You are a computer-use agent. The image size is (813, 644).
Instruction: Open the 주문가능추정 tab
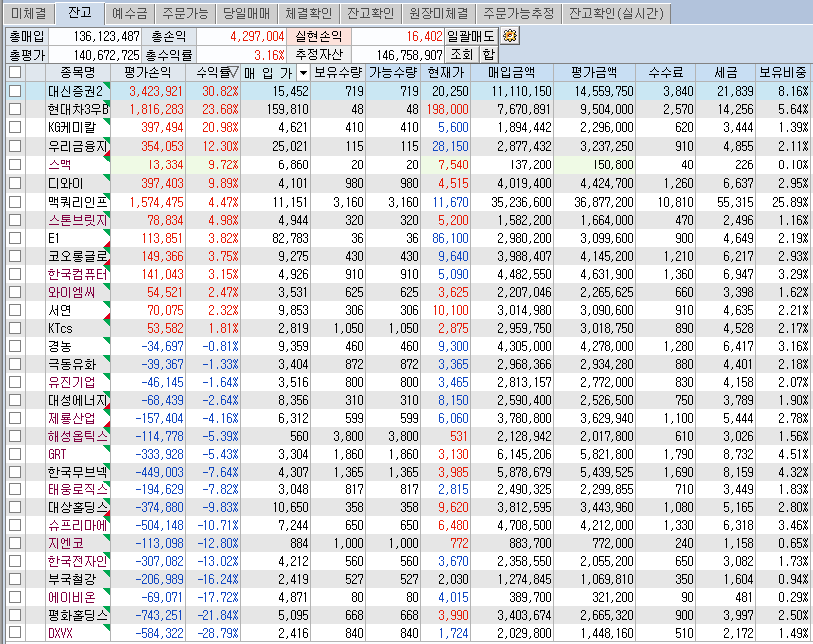click(519, 13)
